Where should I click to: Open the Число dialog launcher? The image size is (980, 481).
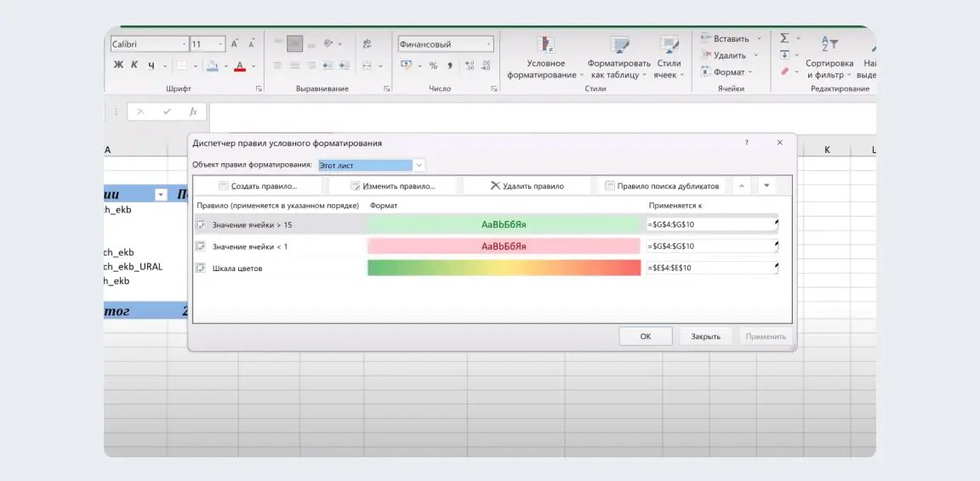[x=493, y=88]
